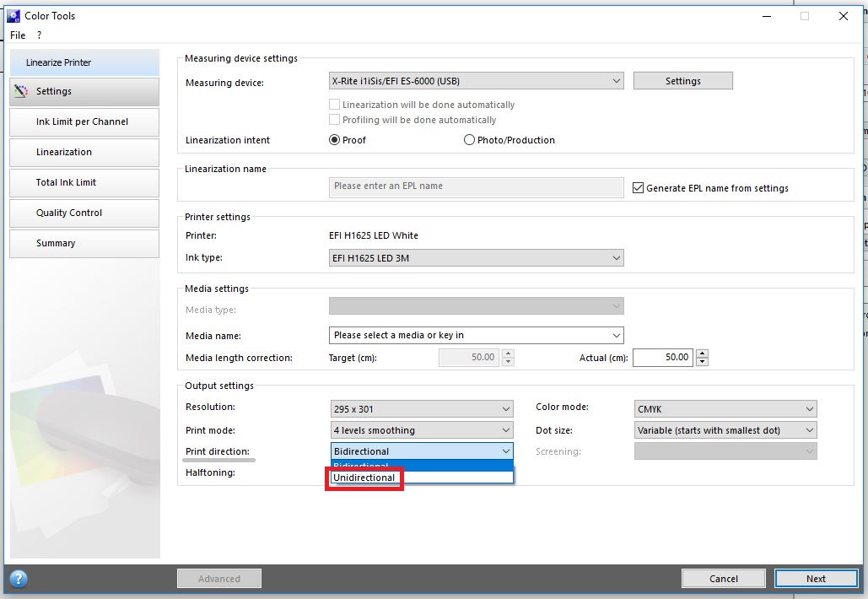Click the Next button
The width and height of the screenshot is (868, 599).
tap(816, 579)
